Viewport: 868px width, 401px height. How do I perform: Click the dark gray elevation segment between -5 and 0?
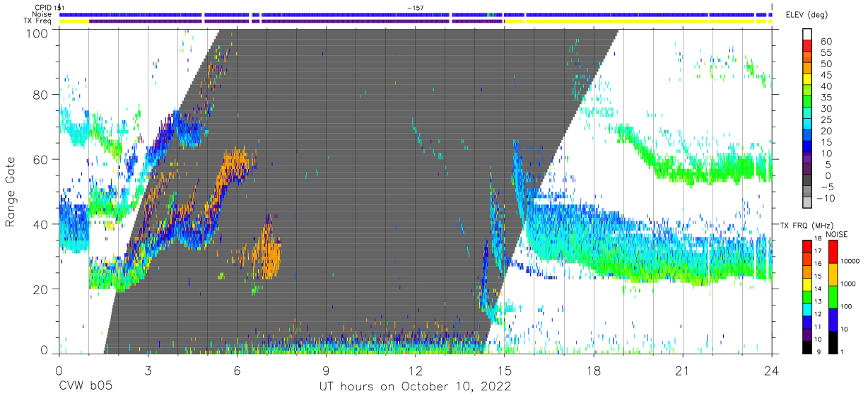click(x=807, y=180)
